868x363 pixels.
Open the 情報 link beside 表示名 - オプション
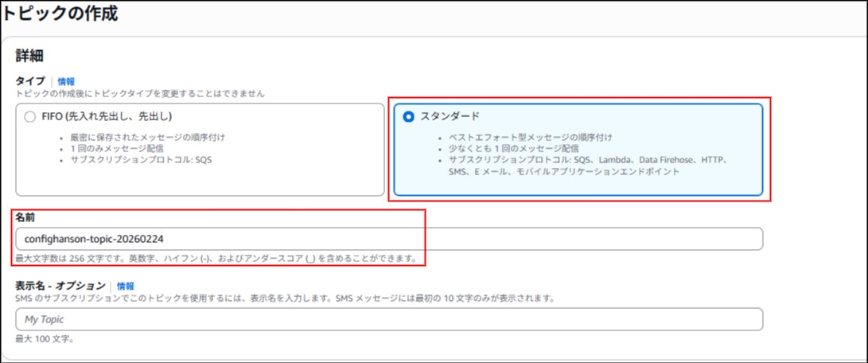pyautogui.click(x=126, y=286)
